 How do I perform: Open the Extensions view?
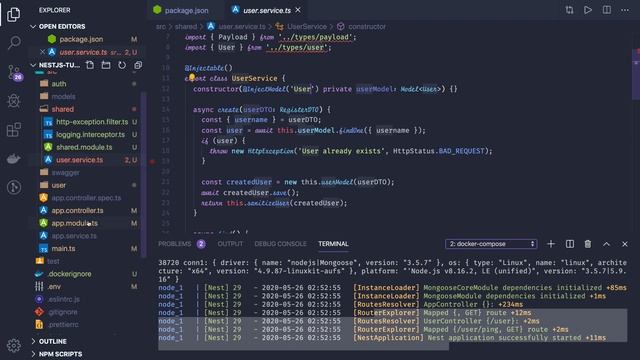coord(14,130)
